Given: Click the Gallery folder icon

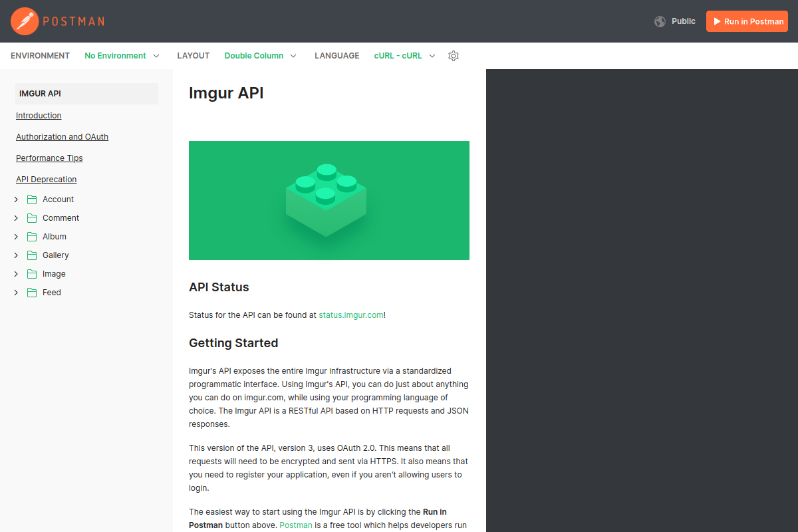Looking at the screenshot, I should coord(32,255).
